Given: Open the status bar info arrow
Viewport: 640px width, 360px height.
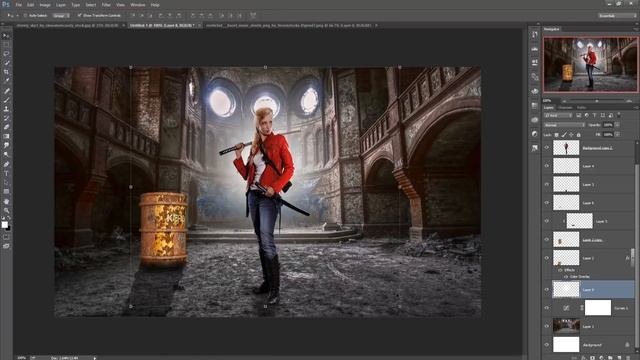Looking at the screenshot, I should coord(95,358).
